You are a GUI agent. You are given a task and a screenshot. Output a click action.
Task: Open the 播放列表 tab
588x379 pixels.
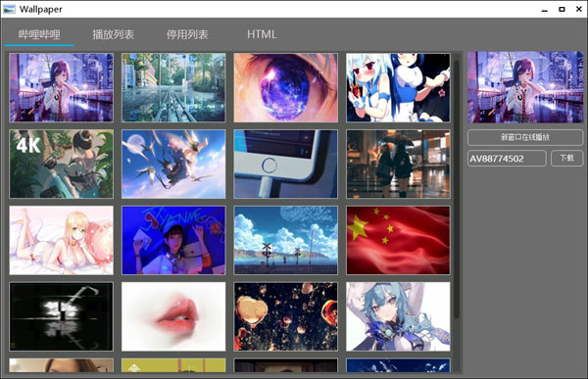(114, 34)
